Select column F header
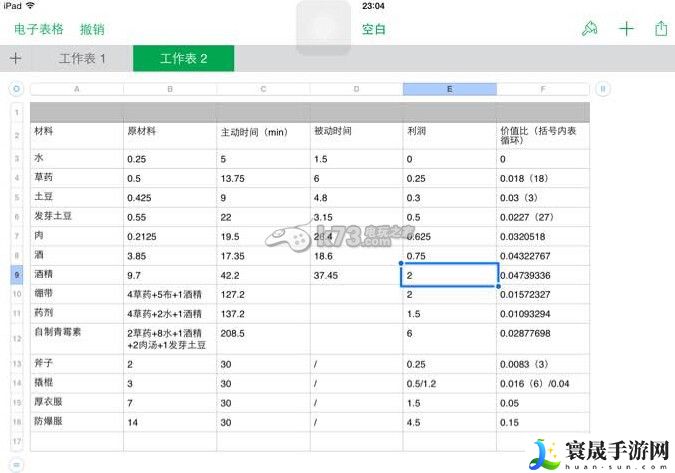The image size is (675, 473). [x=543, y=89]
